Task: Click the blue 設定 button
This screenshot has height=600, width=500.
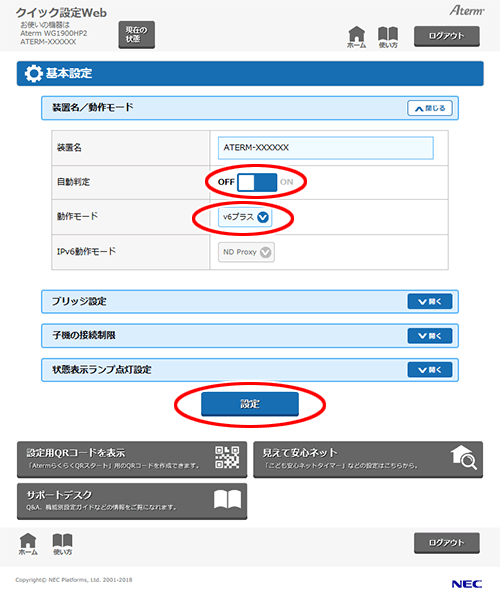Action: coord(250,404)
